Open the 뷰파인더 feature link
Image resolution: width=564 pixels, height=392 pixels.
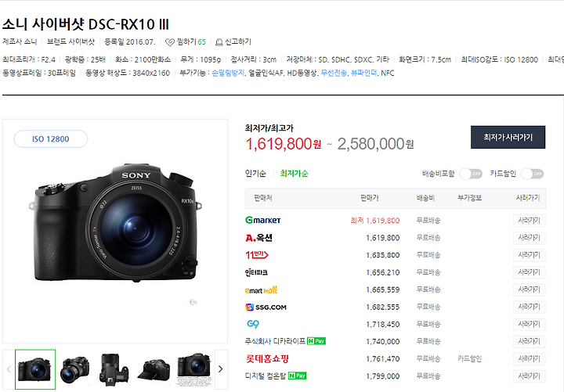363,73
